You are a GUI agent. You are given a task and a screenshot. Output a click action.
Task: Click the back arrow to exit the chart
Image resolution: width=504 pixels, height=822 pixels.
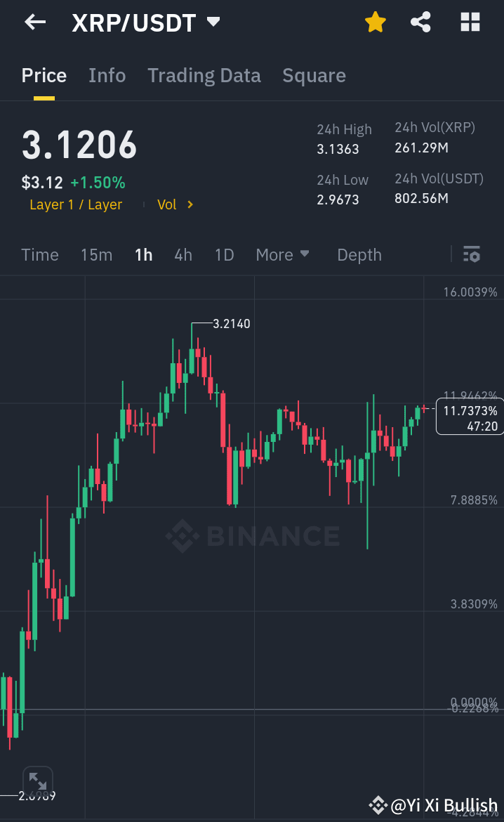click(x=34, y=22)
